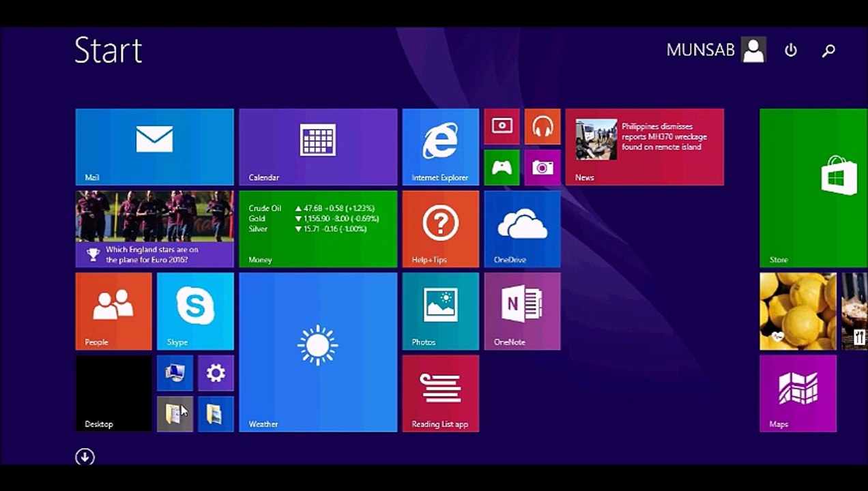The width and height of the screenshot is (868, 491).
Task: Open the Weather tile
Action: coord(318,352)
